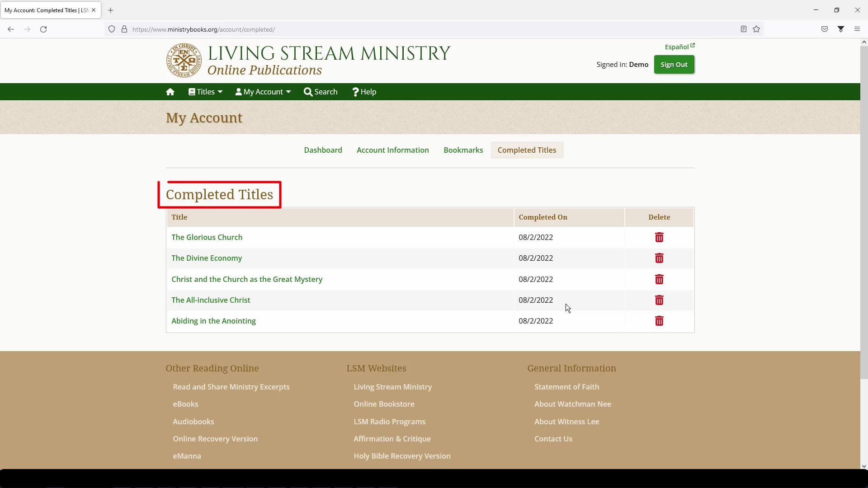The image size is (868, 488).
Task: Open the Help page
Action: click(364, 92)
